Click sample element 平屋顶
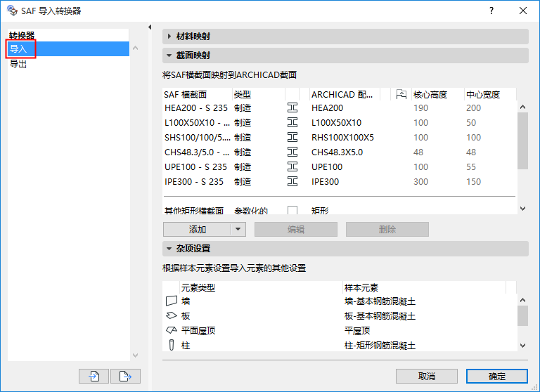Screen dimensions: 540x392 click(x=357, y=330)
